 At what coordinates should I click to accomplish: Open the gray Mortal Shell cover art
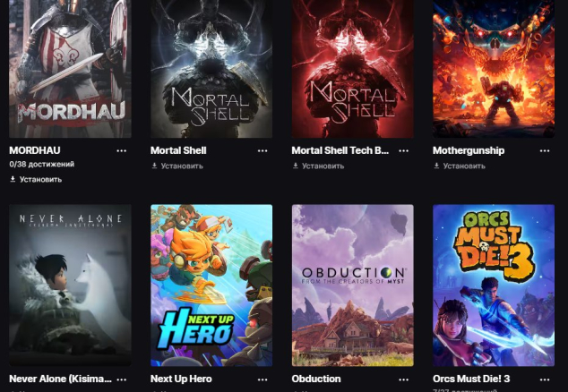(211, 69)
